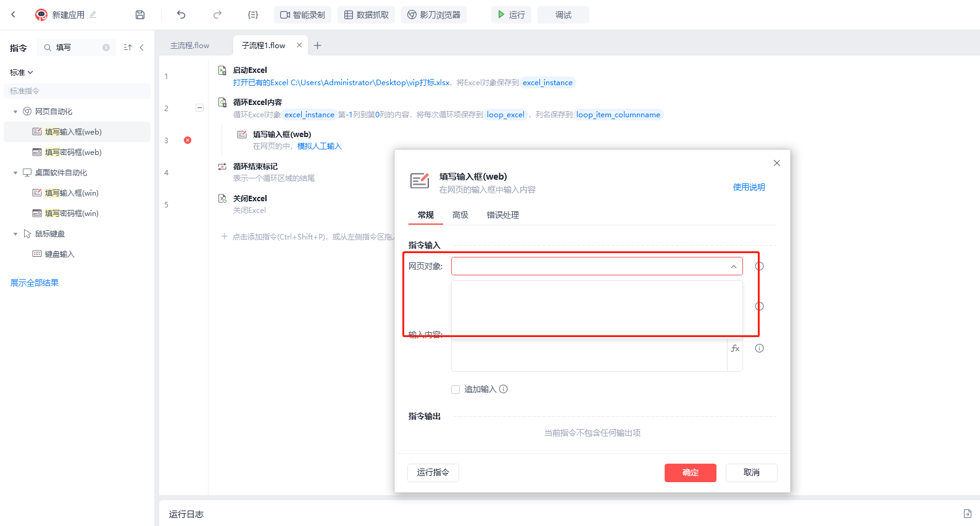980x526 pixels.
Task: Click the fx expression icon
Action: (x=735, y=349)
